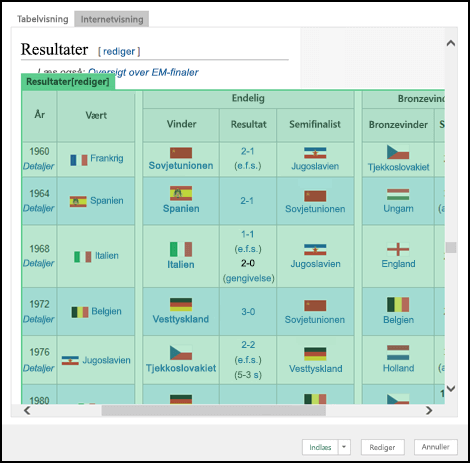The image size is (470, 463).
Task: Click the horizontal scrollbar thumb
Action: coord(214,410)
